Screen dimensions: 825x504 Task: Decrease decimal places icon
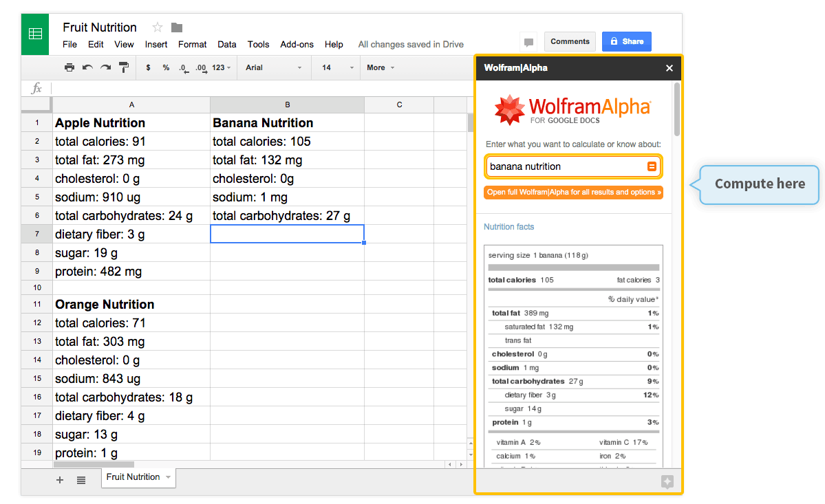point(184,68)
